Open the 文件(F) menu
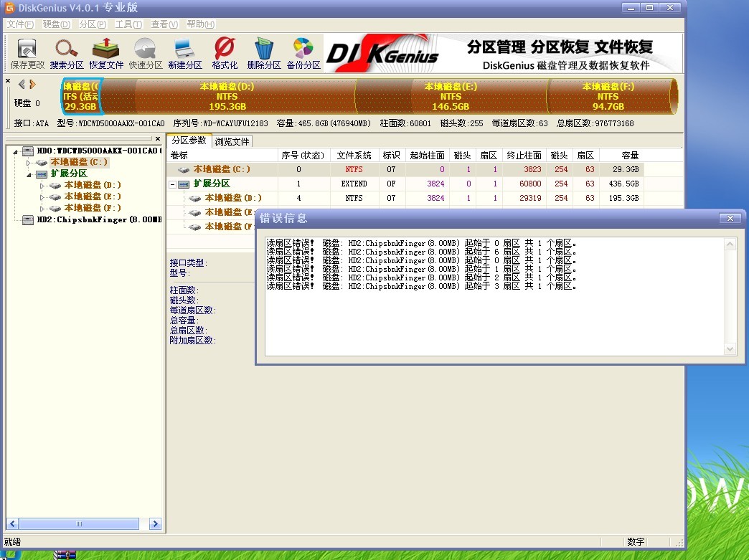Viewport: 749px width, 560px height. (20, 24)
